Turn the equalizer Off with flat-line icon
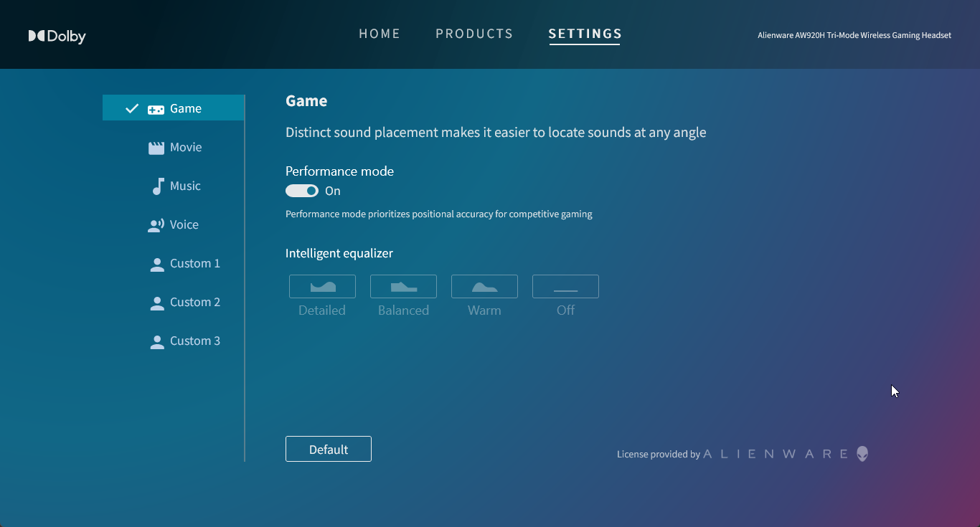This screenshot has width=980, height=527. pyautogui.click(x=565, y=286)
